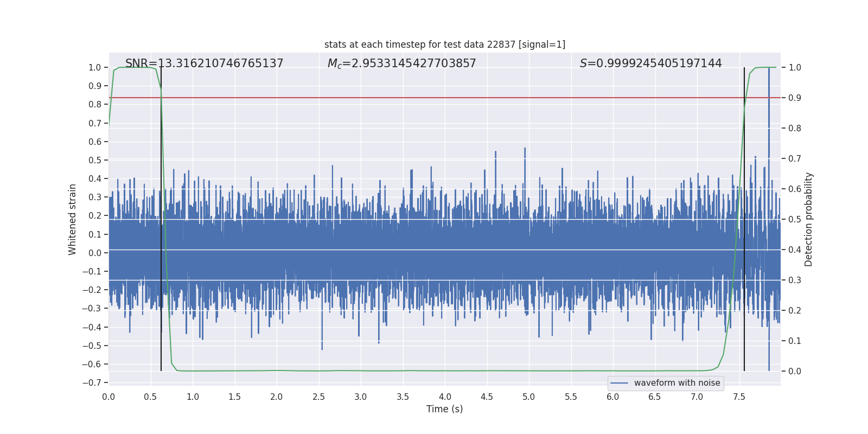The height and width of the screenshot is (434, 868).
Task: Click the 'Whitened strain' y-axis label
Action: (73, 219)
